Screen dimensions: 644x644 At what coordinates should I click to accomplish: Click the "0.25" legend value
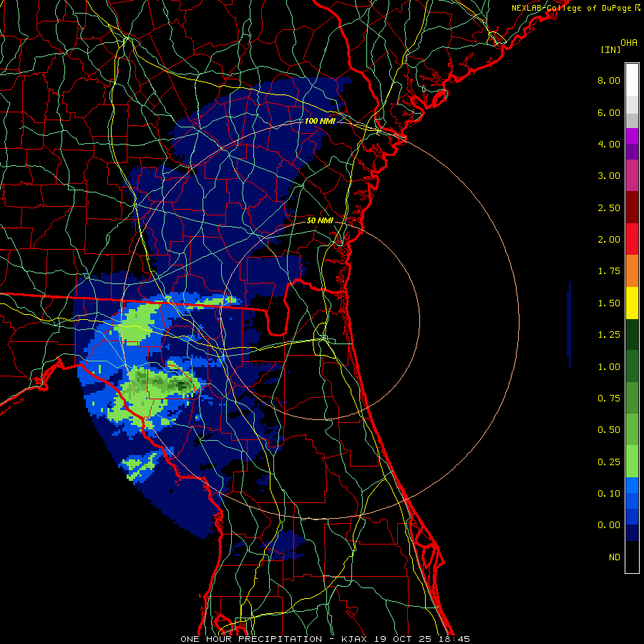coord(609,462)
